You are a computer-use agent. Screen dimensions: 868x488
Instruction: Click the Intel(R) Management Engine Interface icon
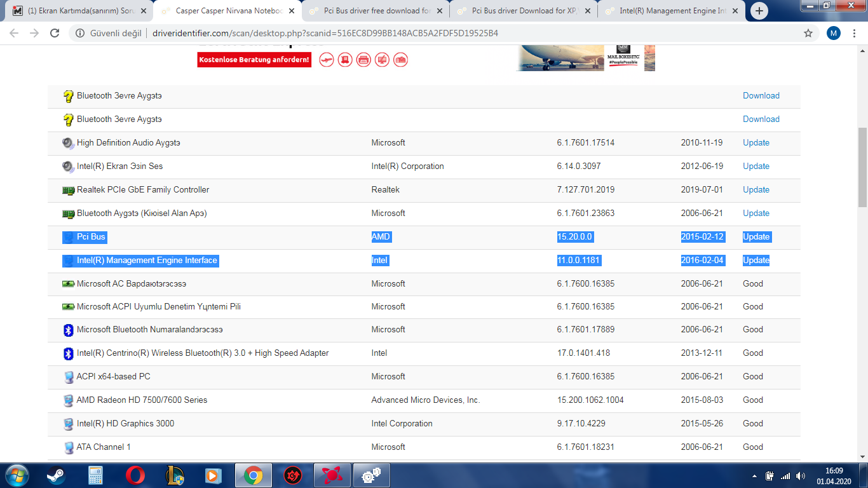click(68, 261)
